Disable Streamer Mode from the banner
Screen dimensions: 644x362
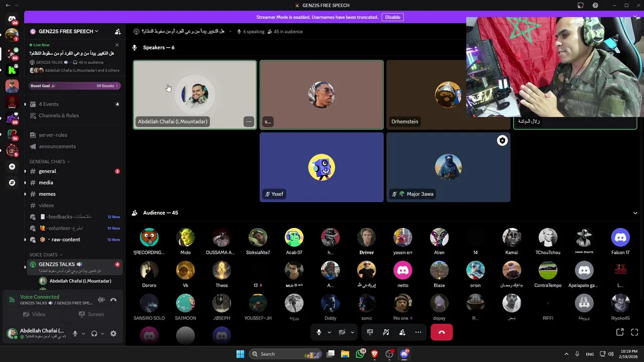coord(392,17)
